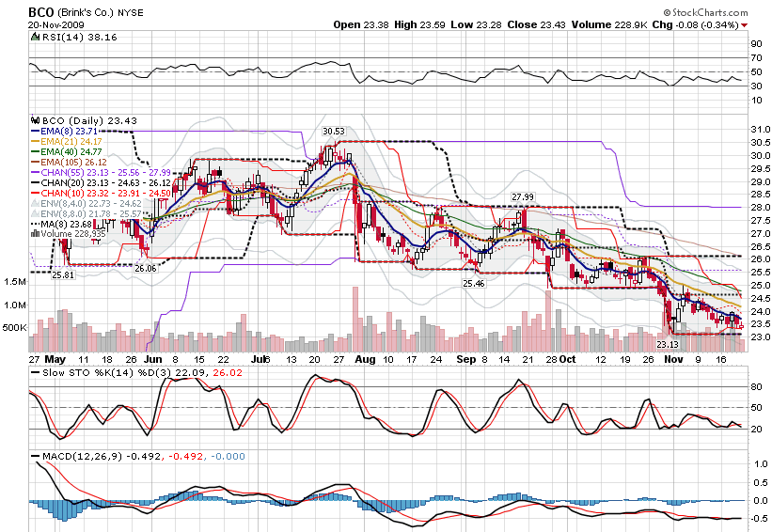
Task: Click the 1.0M volume axis label
Action: point(15,305)
